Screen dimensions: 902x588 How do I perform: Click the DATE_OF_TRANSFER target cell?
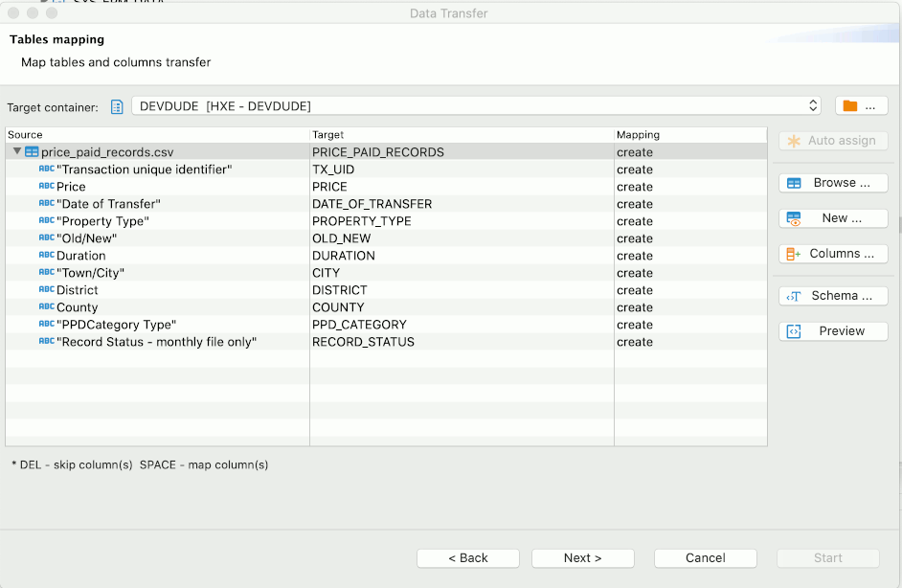tap(462, 204)
